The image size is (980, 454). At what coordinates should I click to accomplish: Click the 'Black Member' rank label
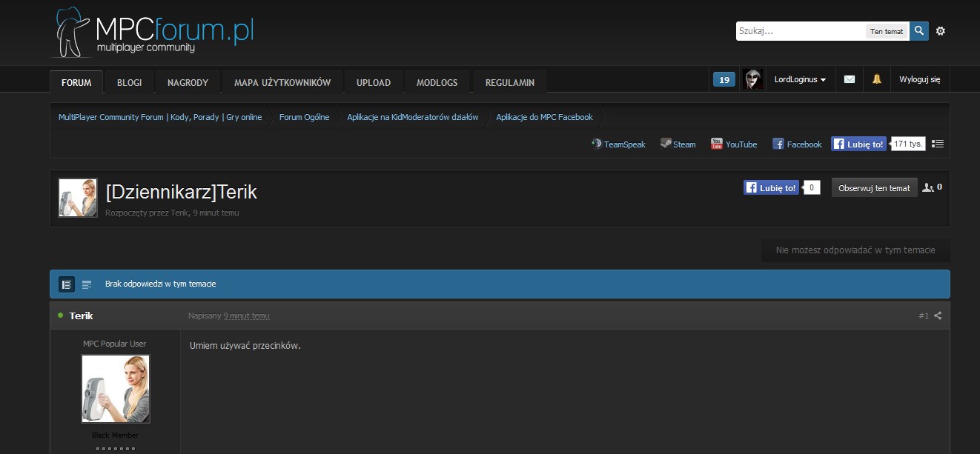[x=115, y=435]
